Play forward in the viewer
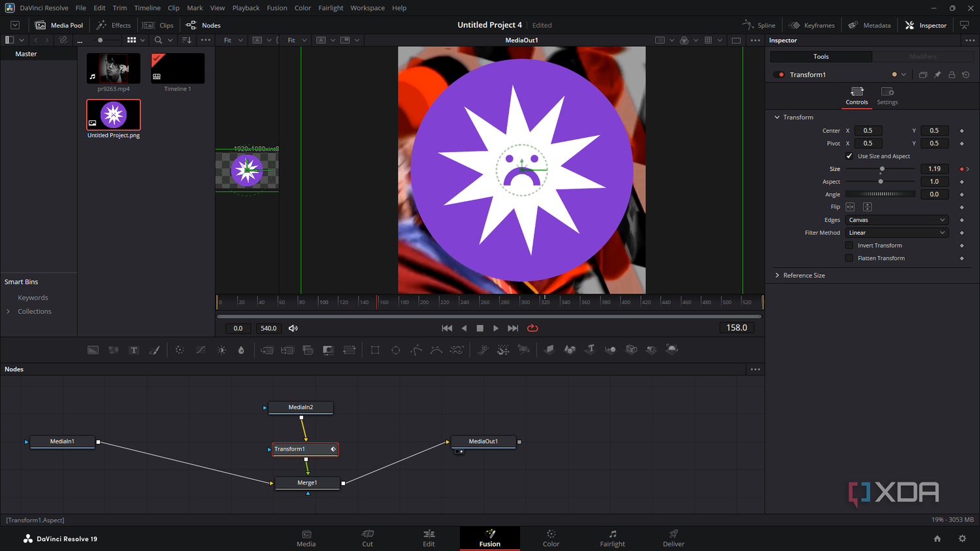This screenshot has height=551, width=980. pyautogui.click(x=496, y=328)
